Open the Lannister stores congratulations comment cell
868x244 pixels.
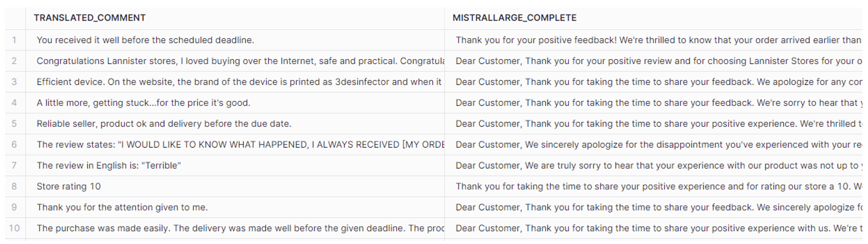pos(235,61)
